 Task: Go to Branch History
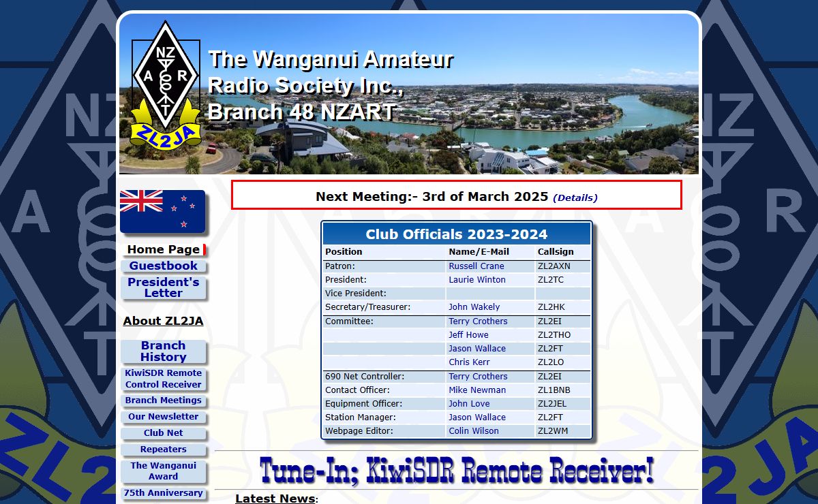164,351
